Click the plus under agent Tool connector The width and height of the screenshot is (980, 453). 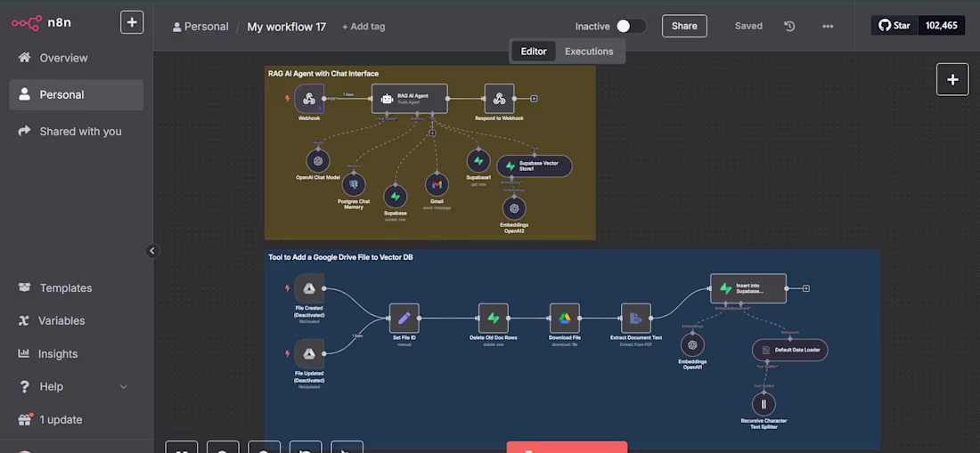432,133
